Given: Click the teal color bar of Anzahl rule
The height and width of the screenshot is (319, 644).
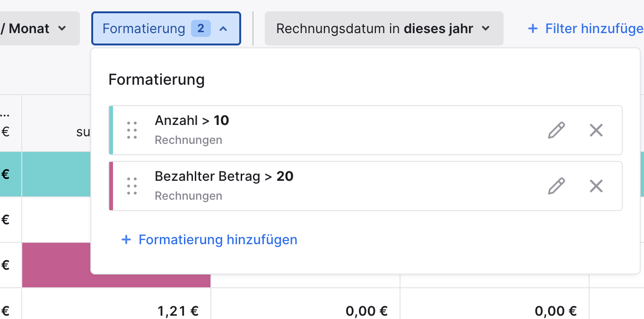Looking at the screenshot, I should click(111, 130).
